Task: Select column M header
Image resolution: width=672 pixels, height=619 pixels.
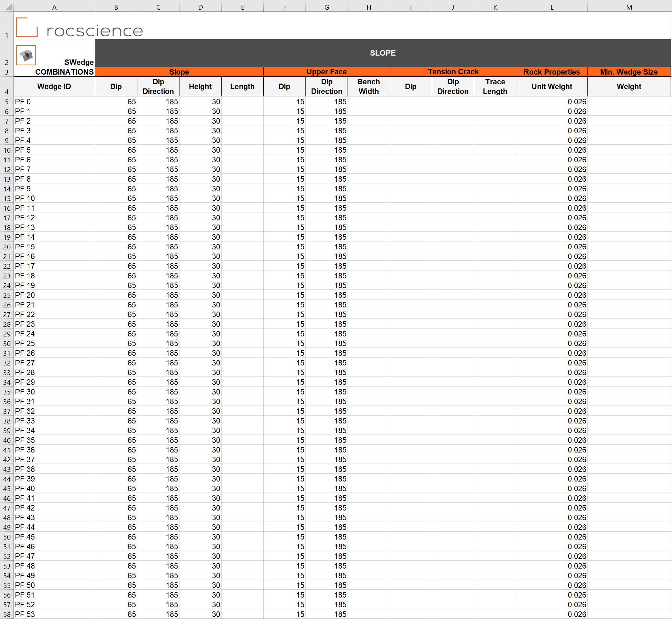Action: point(629,7)
